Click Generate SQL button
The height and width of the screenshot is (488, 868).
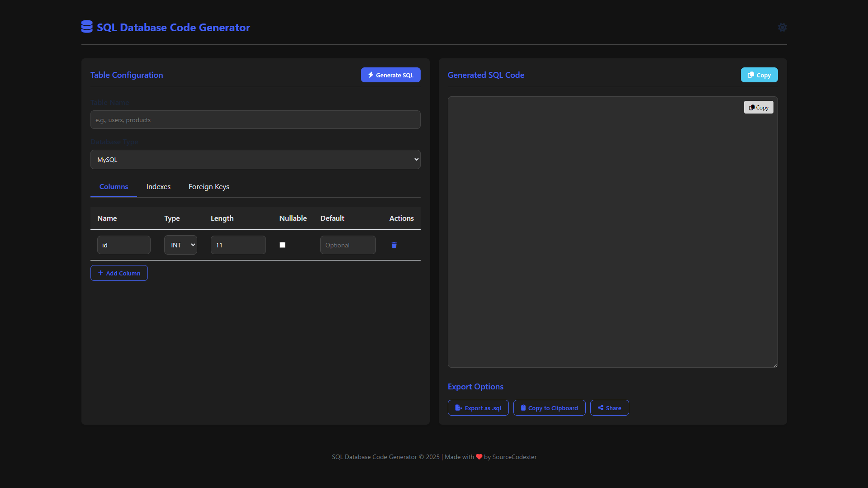pyautogui.click(x=390, y=75)
